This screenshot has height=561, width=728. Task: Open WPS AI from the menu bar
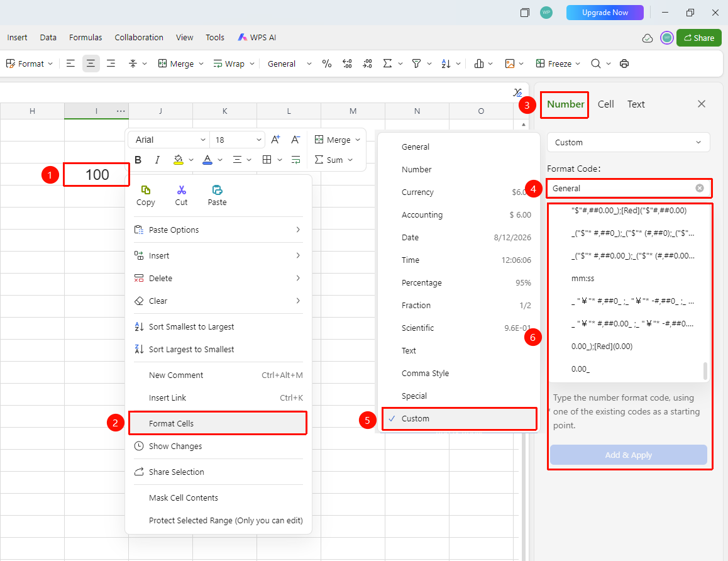pyautogui.click(x=256, y=38)
